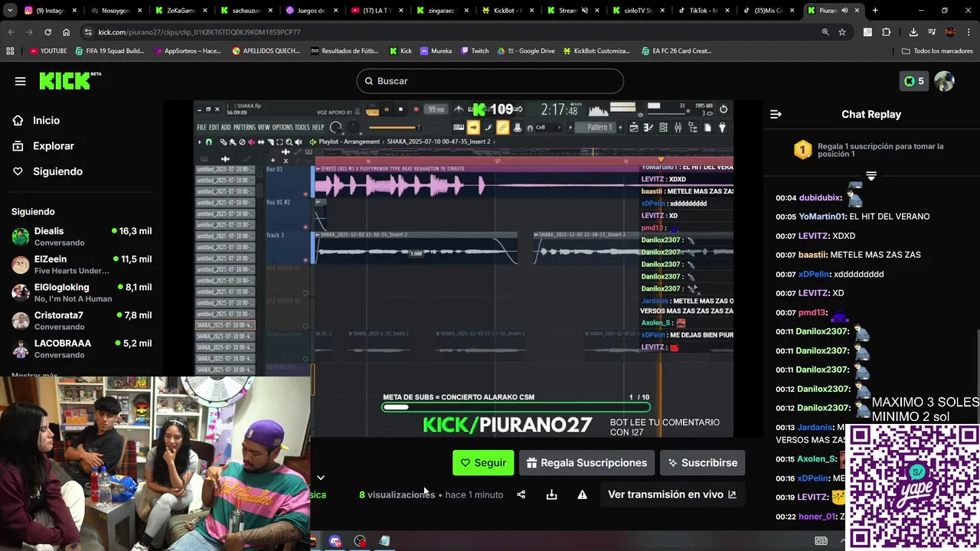Click the FL Studio stop button in video
Screen dimensions: 980x551
400,109
